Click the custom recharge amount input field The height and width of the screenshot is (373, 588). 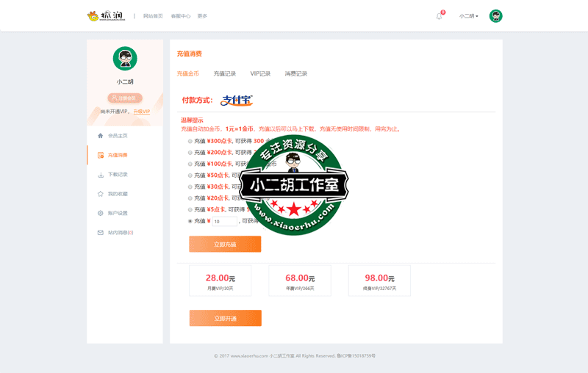(x=225, y=221)
